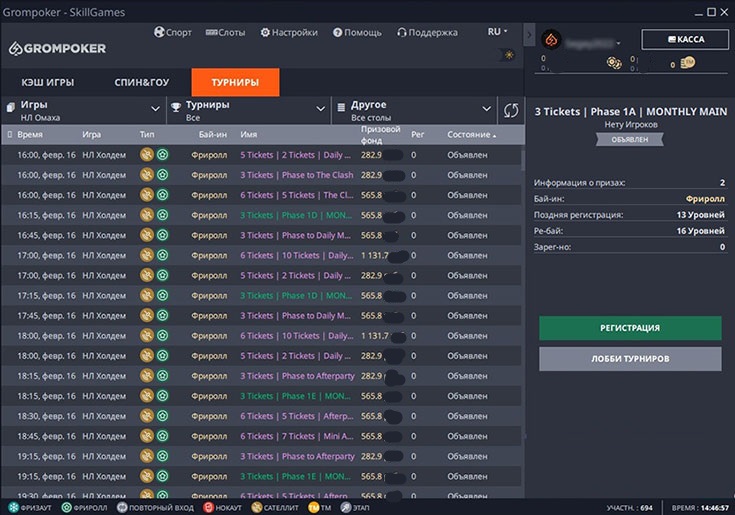The width and height of the screenshot is (735, 515).
Task: Expand the Игры filter dropdown
Action: coord(84,110)
